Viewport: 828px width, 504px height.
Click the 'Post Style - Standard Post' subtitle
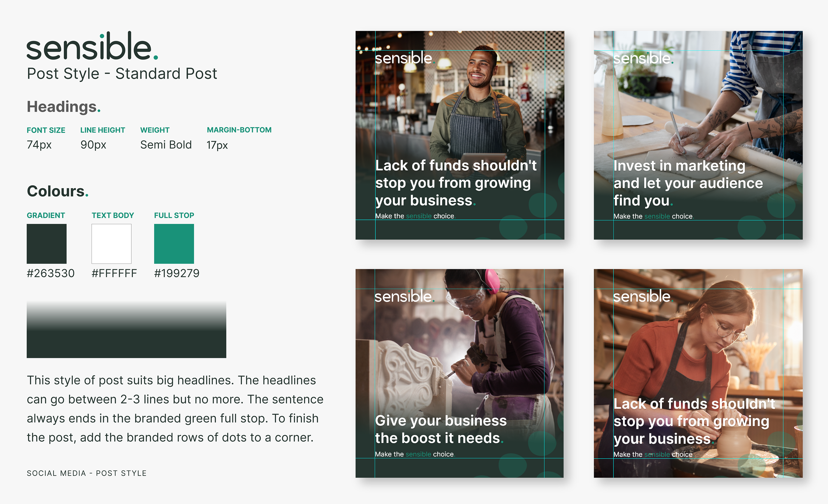point(122,74)
